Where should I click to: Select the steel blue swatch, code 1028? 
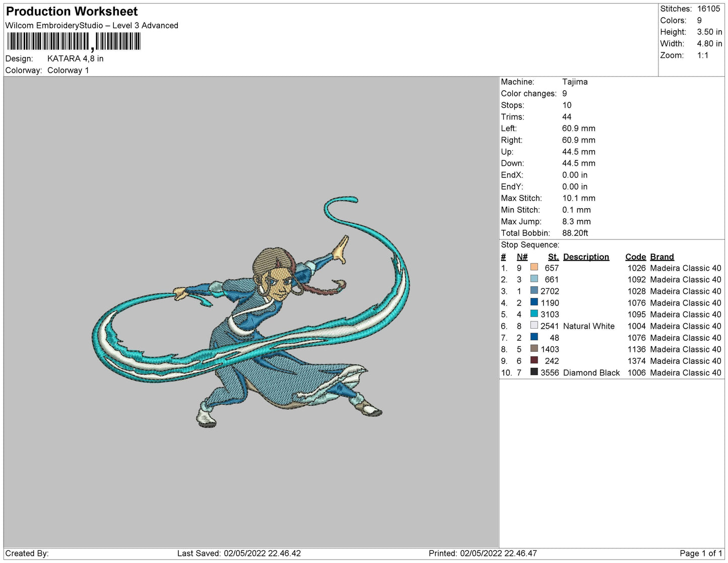[534, 291]
